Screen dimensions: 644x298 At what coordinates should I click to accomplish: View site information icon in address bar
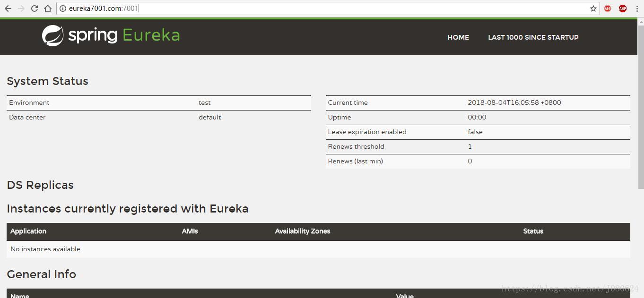point(62,9)
